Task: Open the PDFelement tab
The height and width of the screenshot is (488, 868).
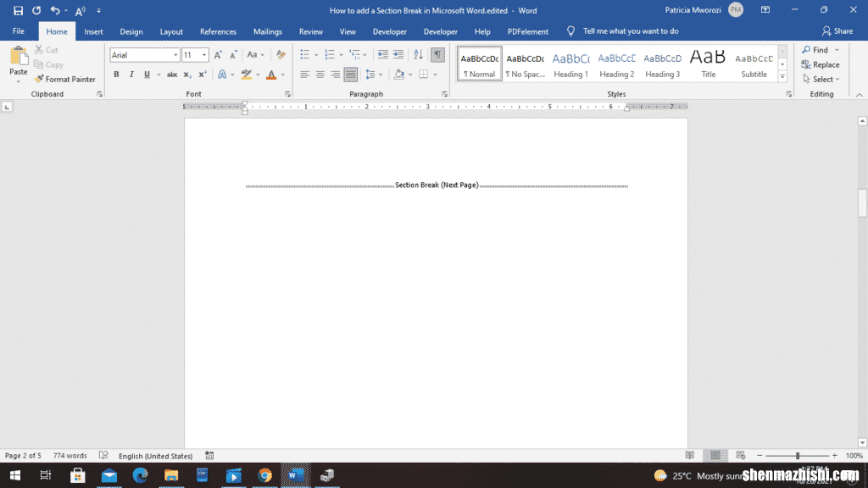Action: point(527,31)
